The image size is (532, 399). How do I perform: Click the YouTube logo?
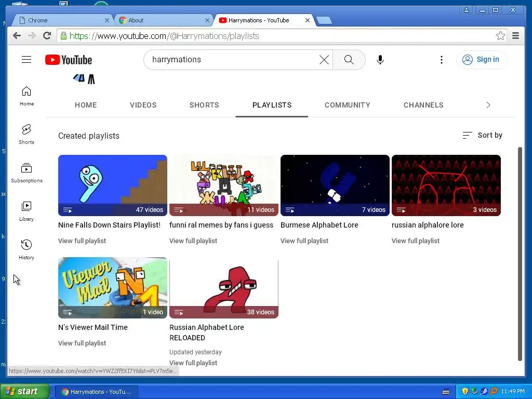[69, 60]
